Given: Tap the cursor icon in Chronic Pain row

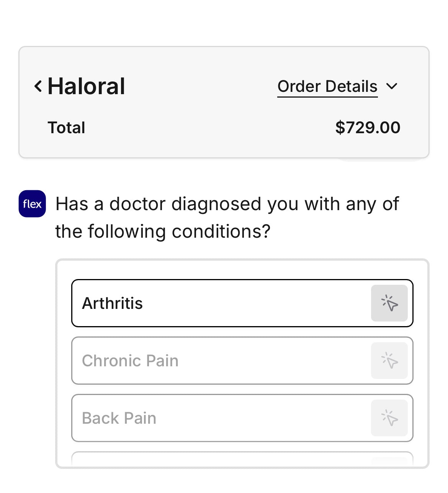Looking at the screenshot, I should (x=389, y=361).
